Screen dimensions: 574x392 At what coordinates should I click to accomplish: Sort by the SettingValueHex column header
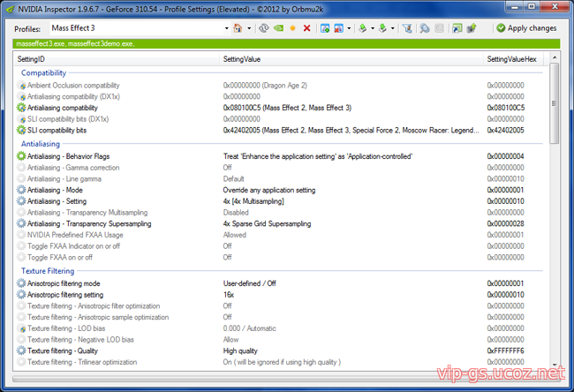513,59
